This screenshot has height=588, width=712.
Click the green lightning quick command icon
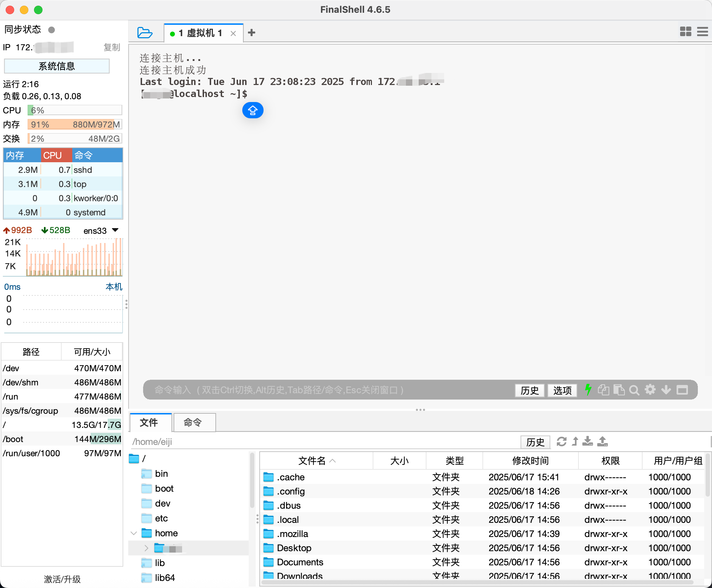coord(588,390)
